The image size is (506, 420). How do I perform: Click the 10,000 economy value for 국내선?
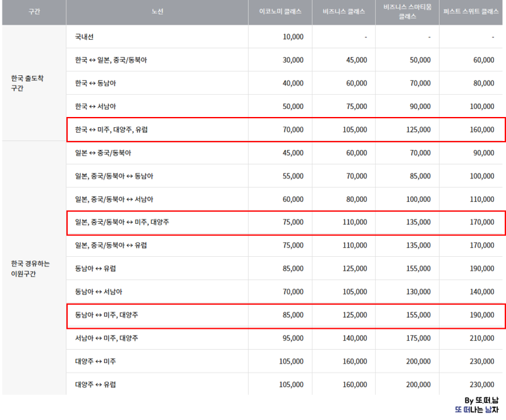293,37
